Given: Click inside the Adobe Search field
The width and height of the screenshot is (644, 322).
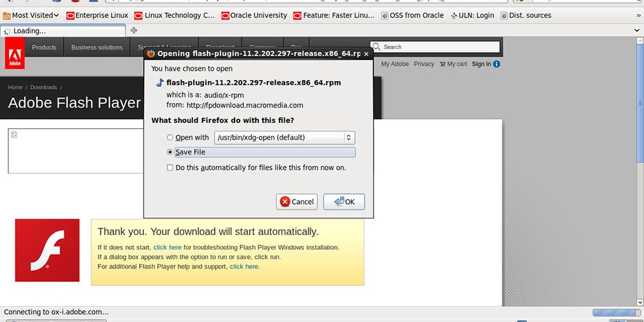Looking at the screenshot, I should tap(438, 47).
